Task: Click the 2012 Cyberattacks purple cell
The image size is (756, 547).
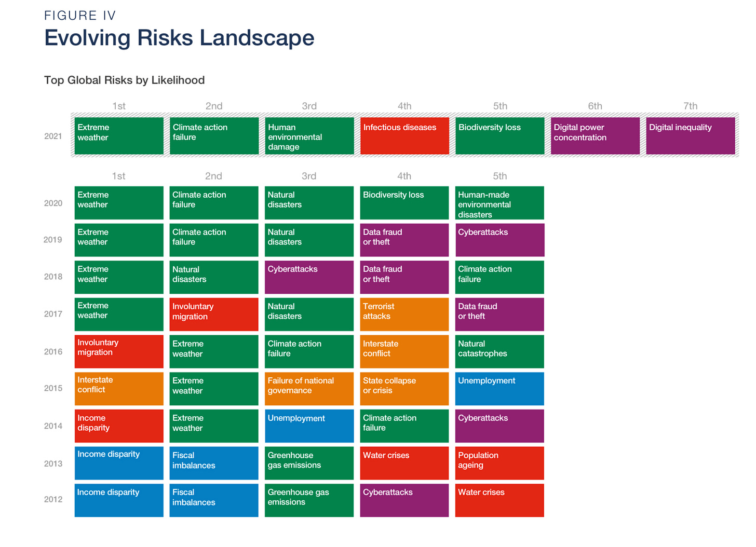Action: [404, 500]
